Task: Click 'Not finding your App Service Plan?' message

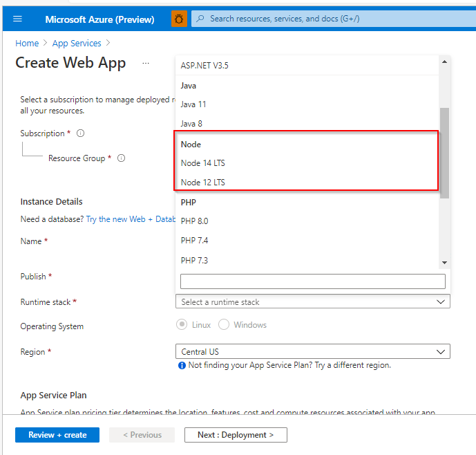Action: pos(289,365)
